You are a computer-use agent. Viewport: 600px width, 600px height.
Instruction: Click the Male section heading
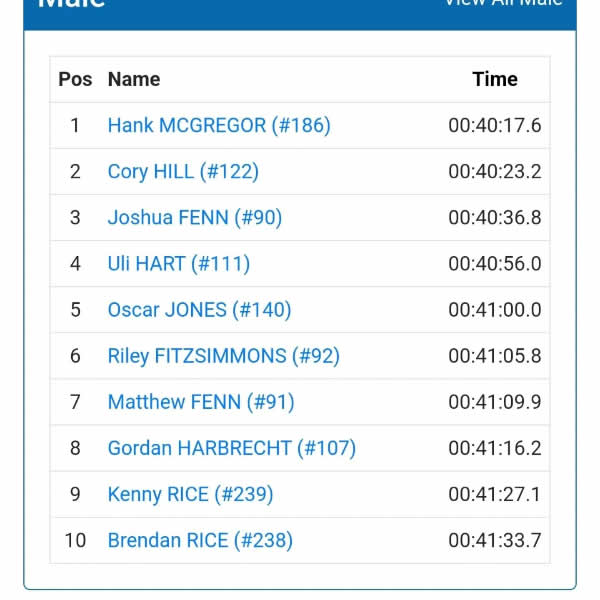72,4
